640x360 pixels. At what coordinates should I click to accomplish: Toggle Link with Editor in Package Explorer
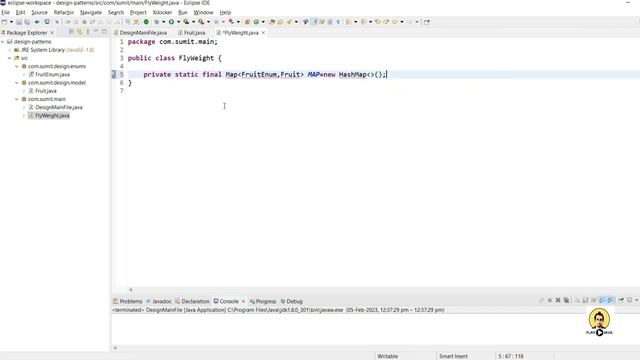80,31
